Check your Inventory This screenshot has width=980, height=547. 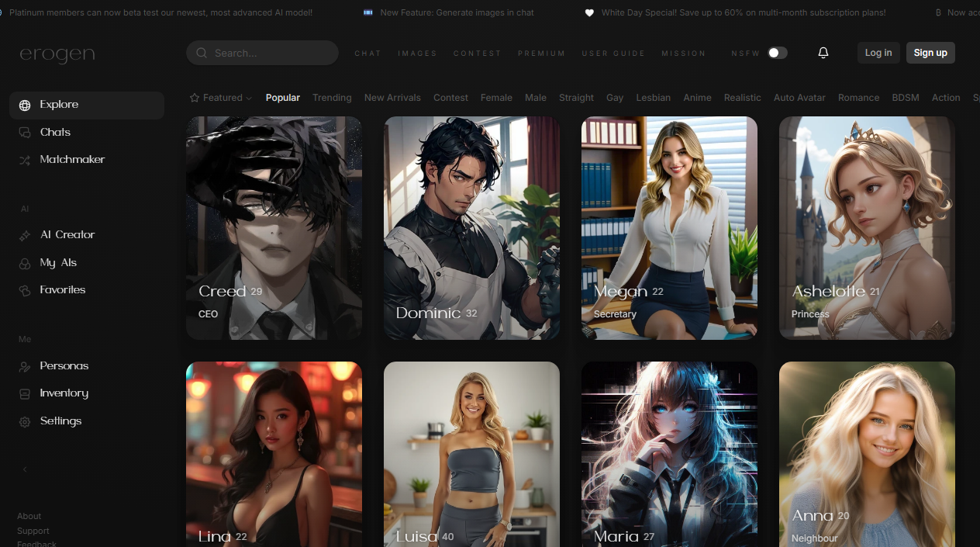pyautogui.click(x=63, y=393)
